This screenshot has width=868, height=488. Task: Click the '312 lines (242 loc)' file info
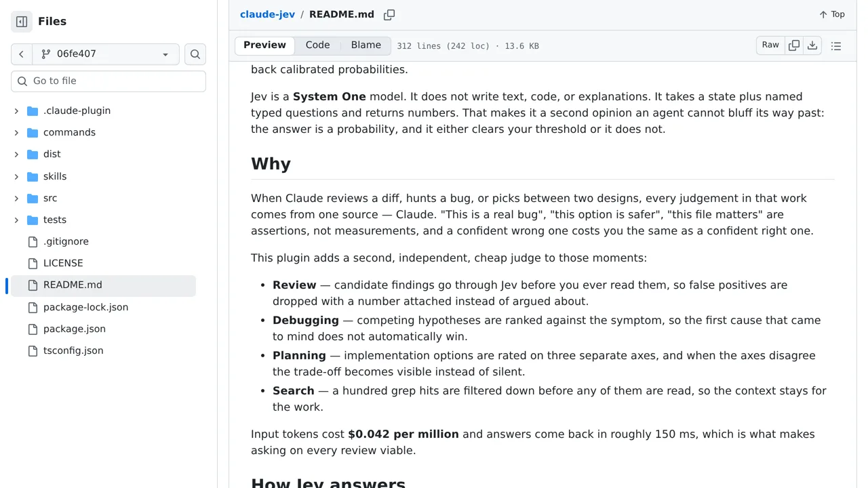coord(443,46)
